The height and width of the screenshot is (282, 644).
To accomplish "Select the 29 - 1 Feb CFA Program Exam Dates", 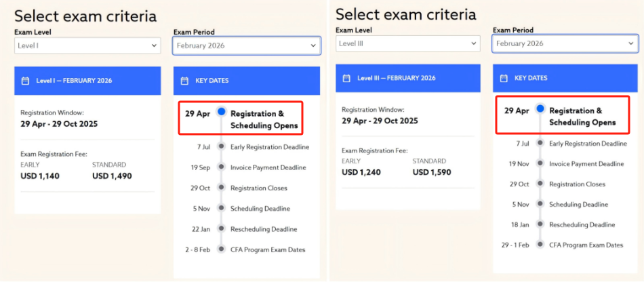I will coord(586,245).
